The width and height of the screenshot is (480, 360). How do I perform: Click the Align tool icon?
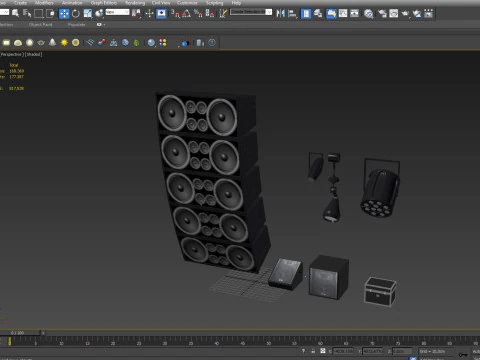click(x=292, y=13)
